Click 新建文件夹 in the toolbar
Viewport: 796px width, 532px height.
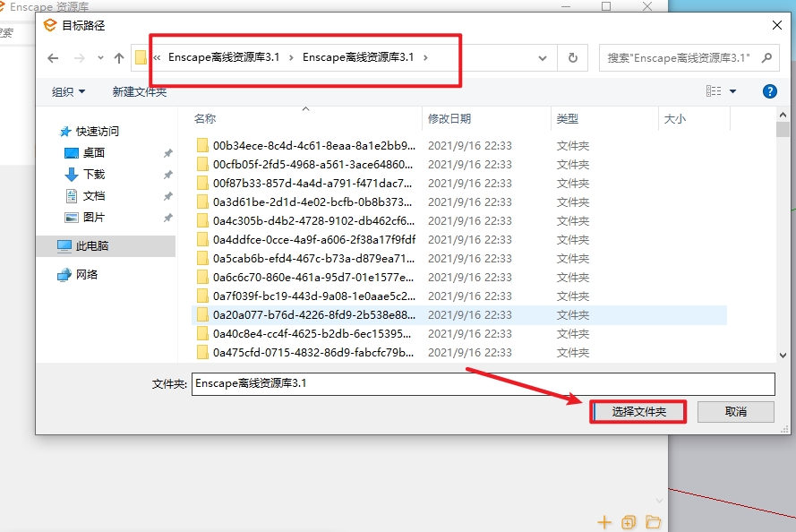tap(139, 91)
